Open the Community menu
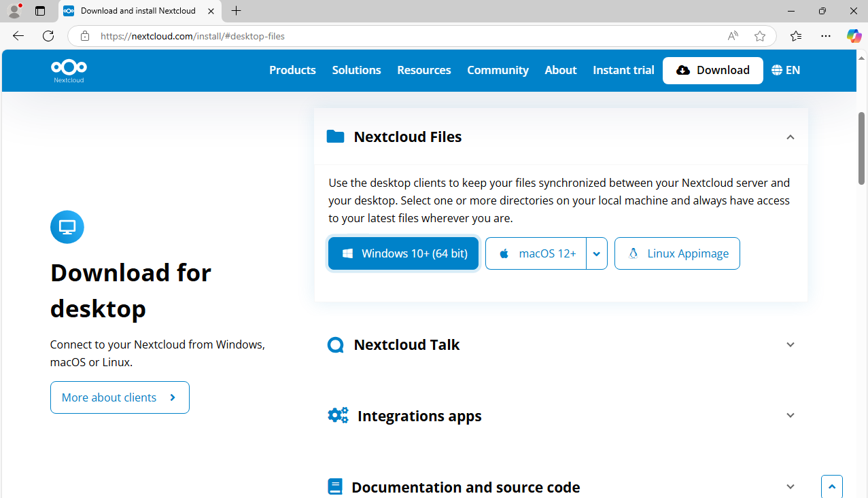This screenshot has height=498, width=868. click(498, 70)
